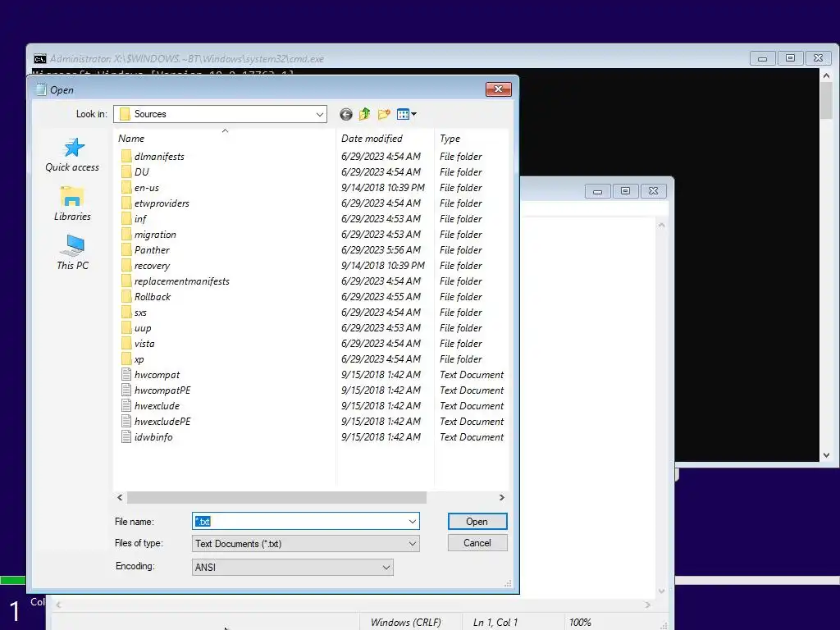The image size is (840, 630).
Task: Maximize the Notepad window
Action: point(625,190)
